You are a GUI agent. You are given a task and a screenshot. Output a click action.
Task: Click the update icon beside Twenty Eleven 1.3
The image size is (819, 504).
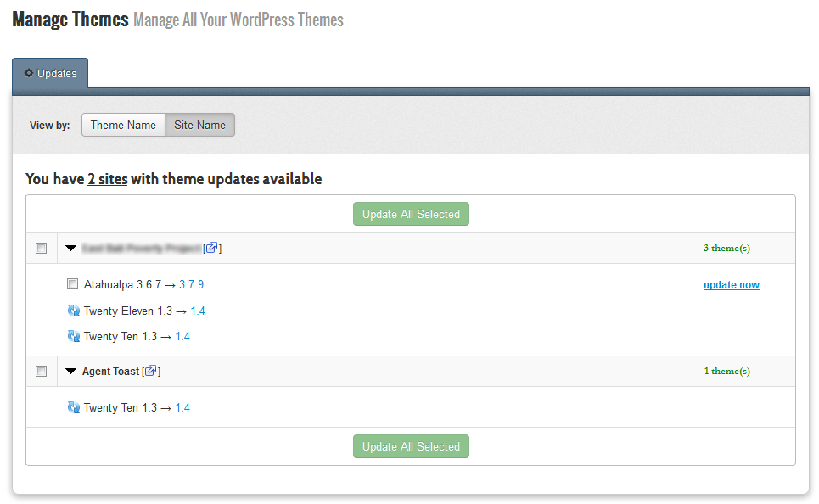(74, 311)
